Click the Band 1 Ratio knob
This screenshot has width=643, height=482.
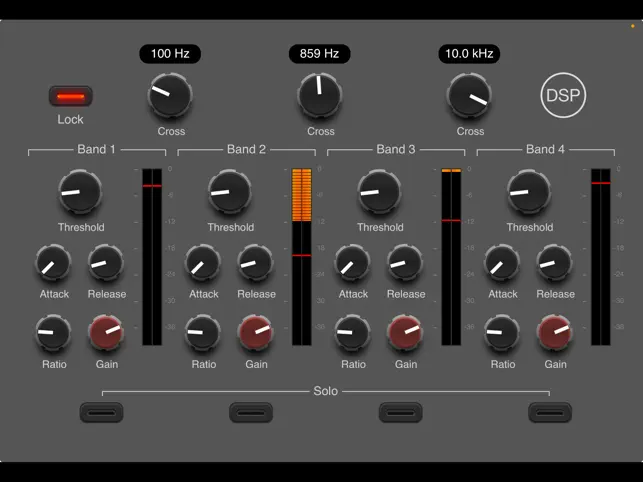click(53, 333)
